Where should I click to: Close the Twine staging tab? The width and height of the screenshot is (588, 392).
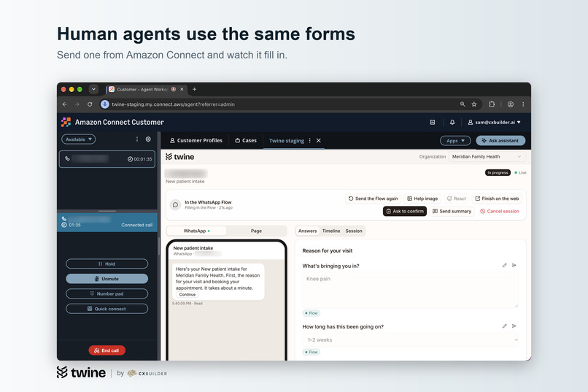pyautogui.click(x=318, y=140)
